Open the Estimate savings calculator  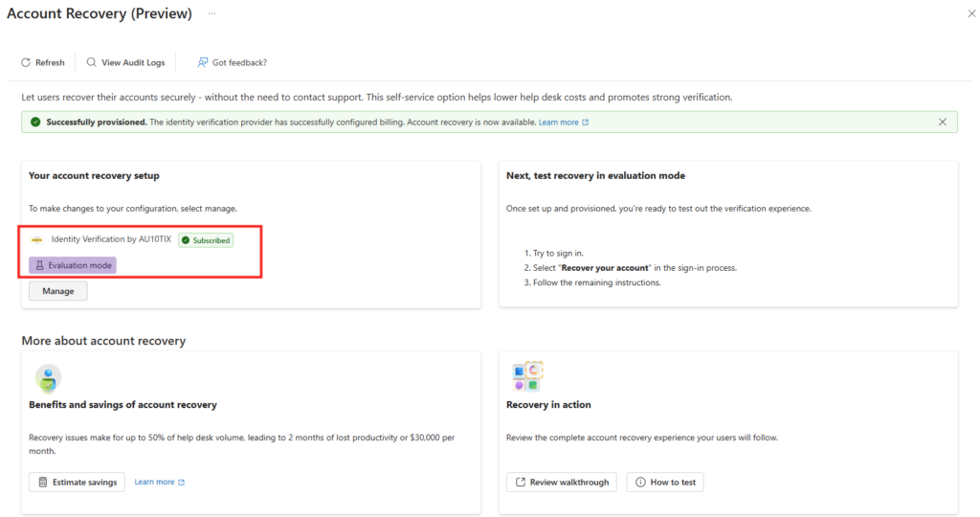(x=77, y=483)
